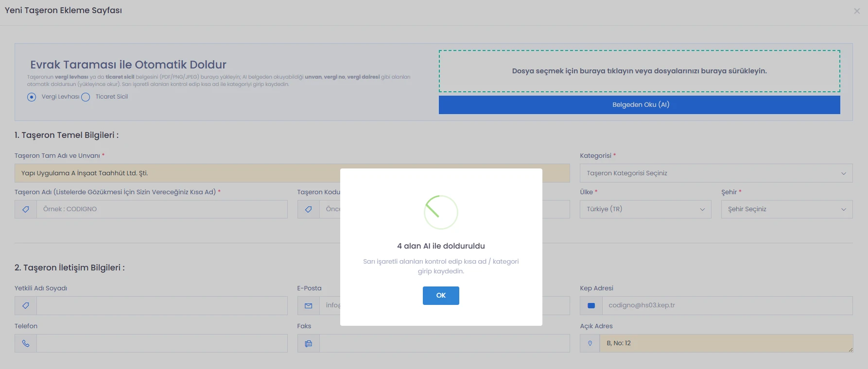
Task: Focus the Telefon input field
Action: 162,343
